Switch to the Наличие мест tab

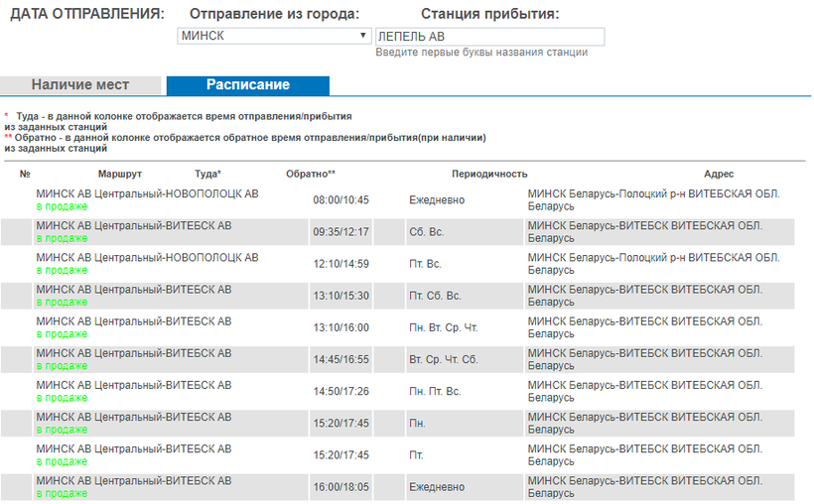pyautogui.click(x=80, y=85)
